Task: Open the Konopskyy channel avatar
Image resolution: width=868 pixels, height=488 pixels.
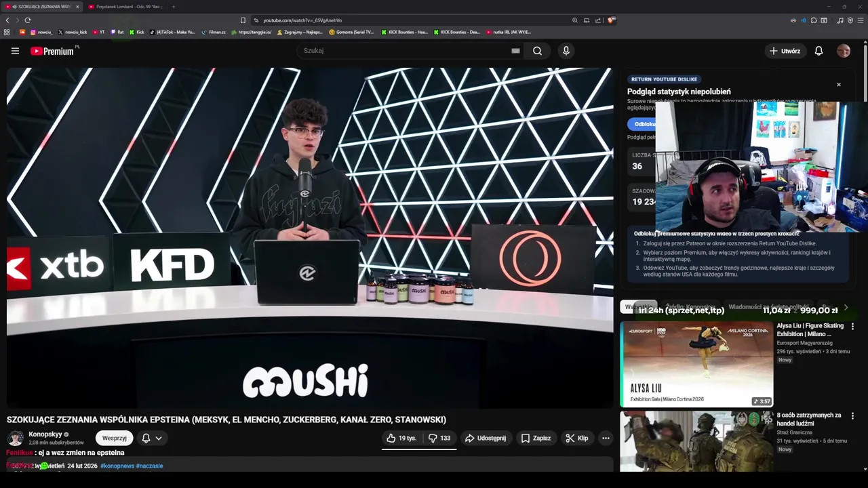Action: click(x=16, y=438)
